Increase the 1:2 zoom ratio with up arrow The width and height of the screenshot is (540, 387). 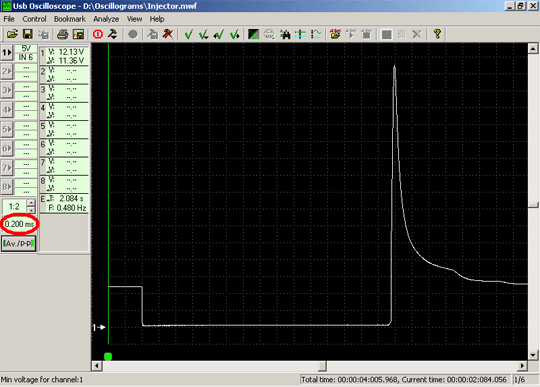pyautogui.click(x=31, y=202)
